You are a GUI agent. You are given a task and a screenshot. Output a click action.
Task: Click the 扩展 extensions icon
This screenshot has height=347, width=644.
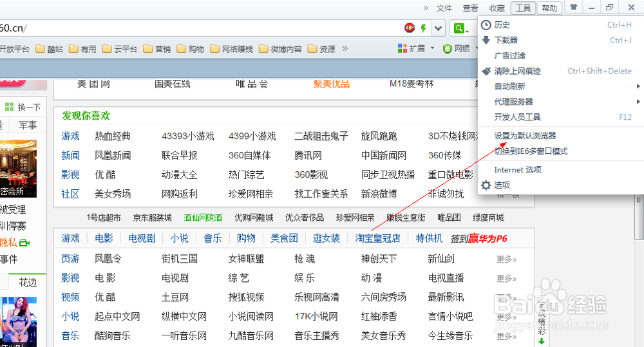click(x=402, y=48)
